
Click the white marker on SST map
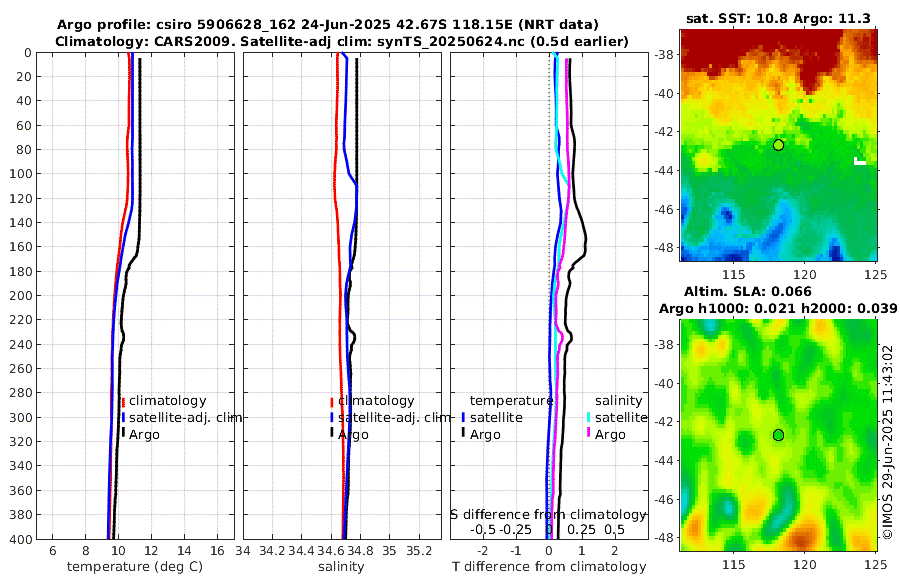pyautogui.click(x=859, y=161)
